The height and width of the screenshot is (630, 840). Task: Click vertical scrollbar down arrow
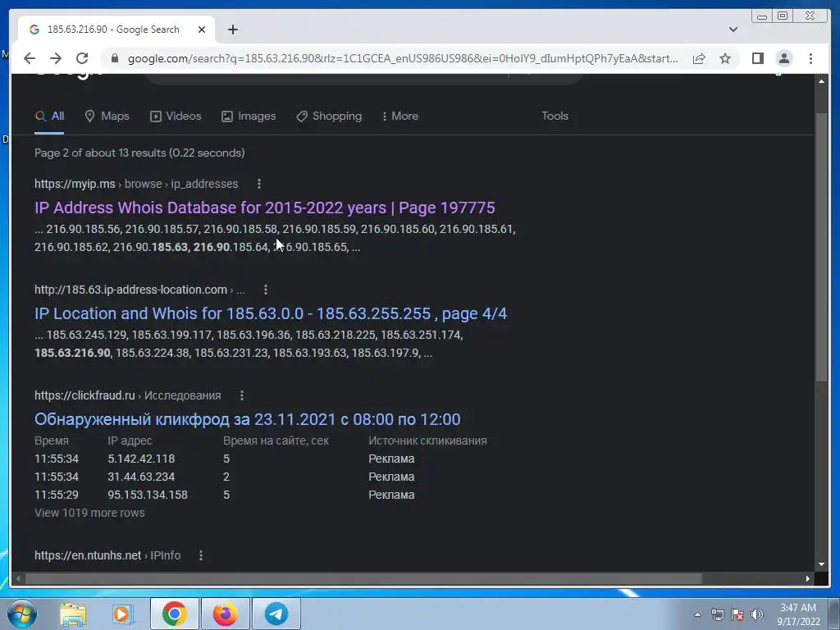point(821,564)
